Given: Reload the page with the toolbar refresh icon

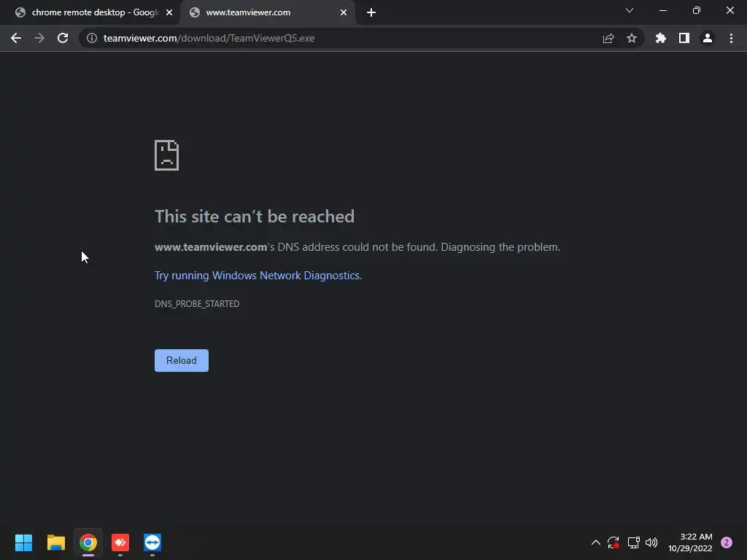Looking at the screenshot, I should pos(63,38).
